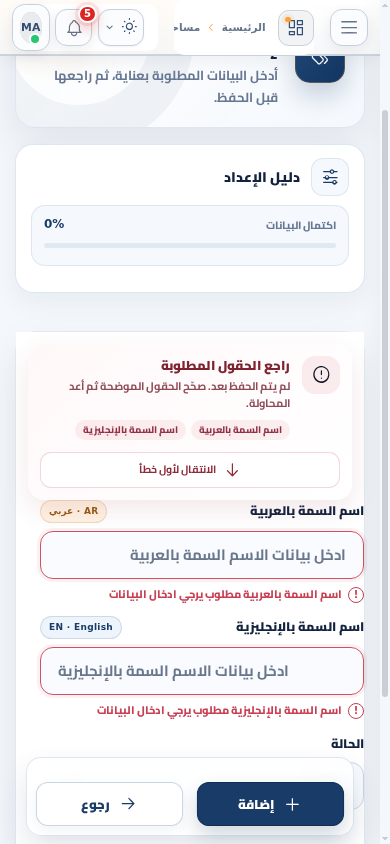Open الحالة dropdown field
The height and width of the screenshot is (844, 390).
point(358,785)
